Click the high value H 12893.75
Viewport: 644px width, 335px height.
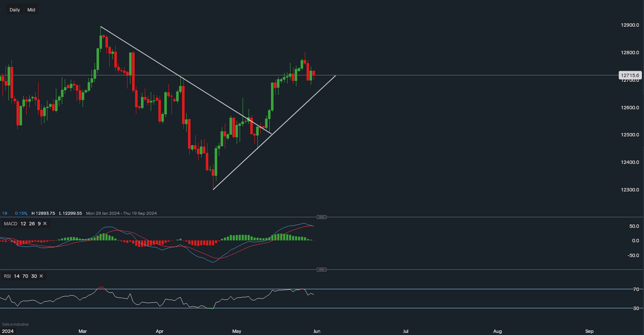(43, 213)
